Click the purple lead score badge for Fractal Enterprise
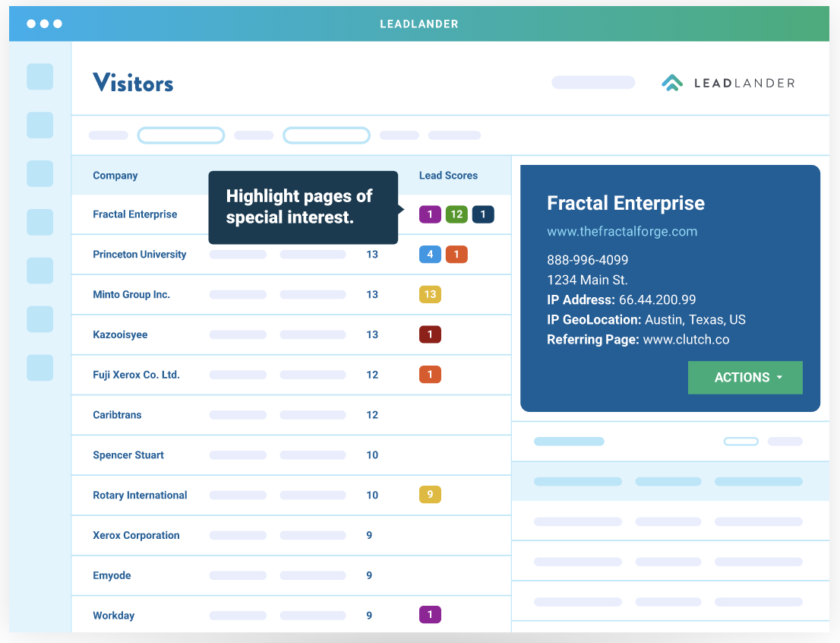 (x=430, y=214)
